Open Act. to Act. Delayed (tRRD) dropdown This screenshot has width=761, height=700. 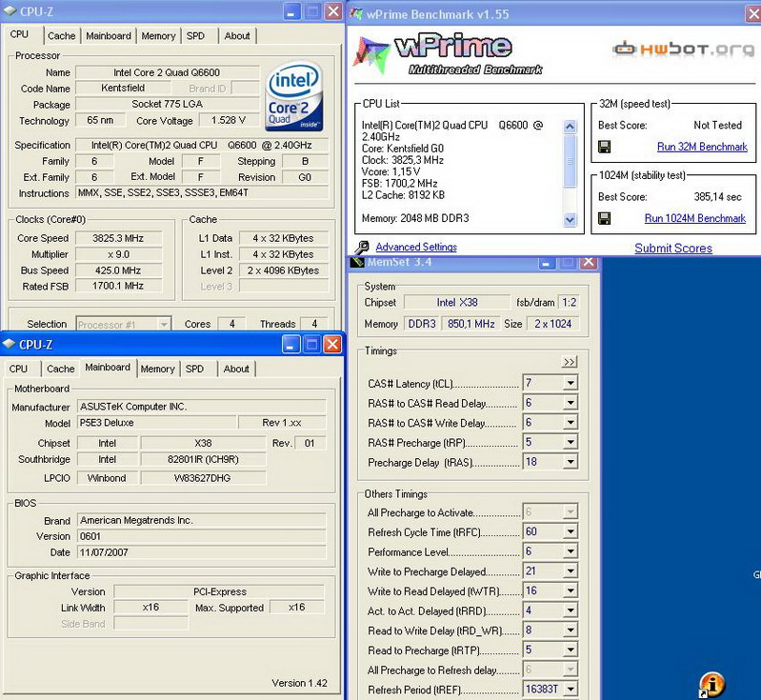pos(571,610)
